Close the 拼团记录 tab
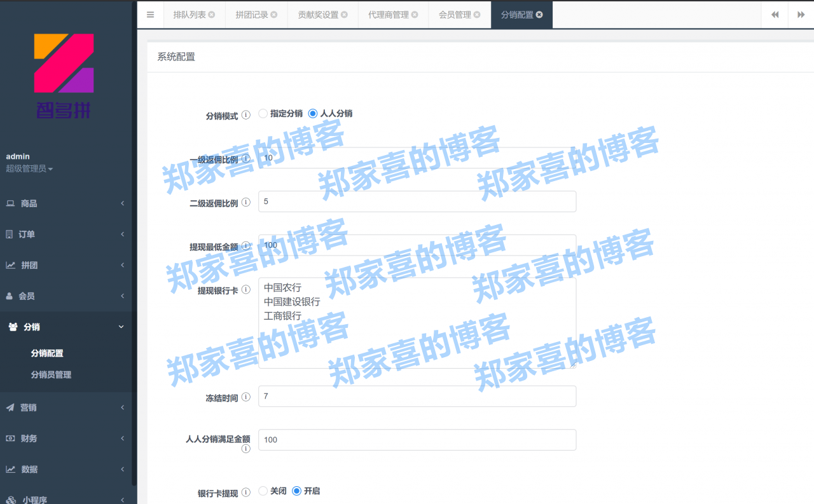This screenshot has width=814, height=504. [274, 15]
